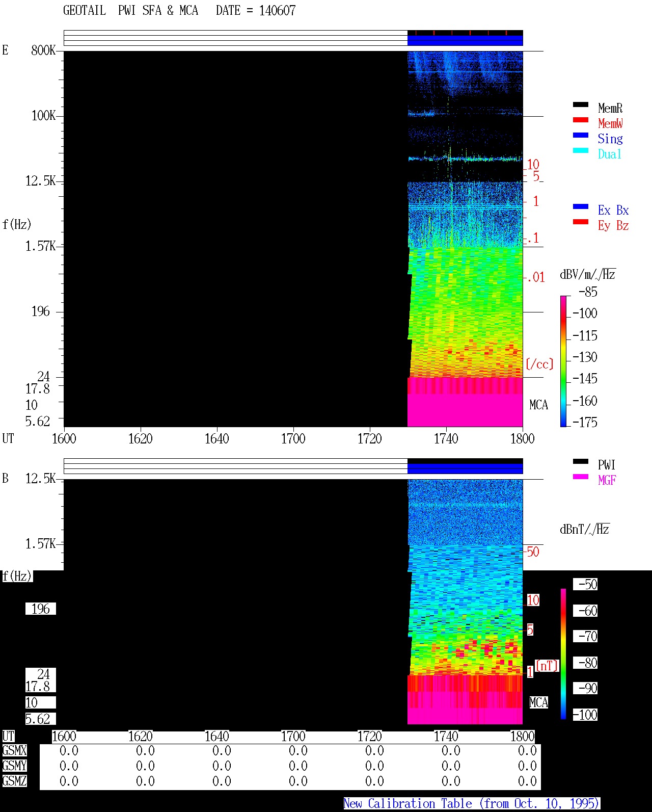Select the DATE = 140607 text
The image size is (652, 812).
pos(256,11)
